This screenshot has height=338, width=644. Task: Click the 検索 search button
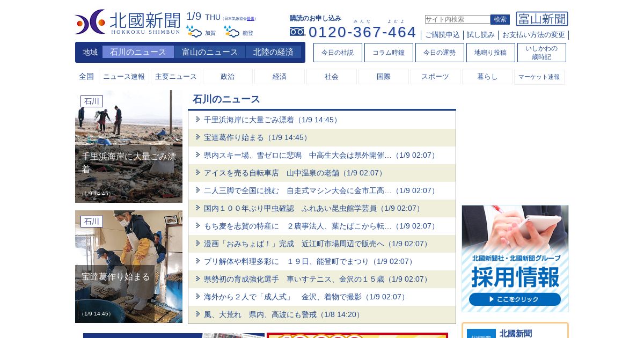click(500, 19)
